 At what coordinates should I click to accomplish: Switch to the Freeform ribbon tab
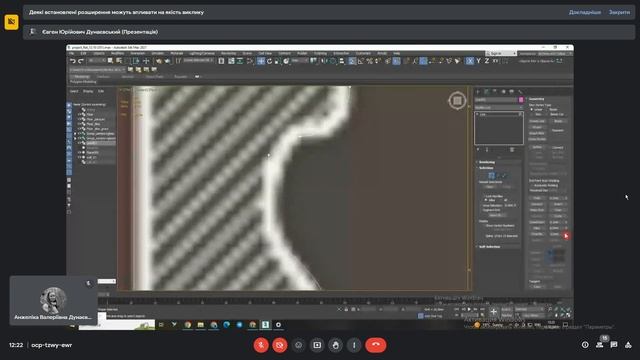[103, 76]
